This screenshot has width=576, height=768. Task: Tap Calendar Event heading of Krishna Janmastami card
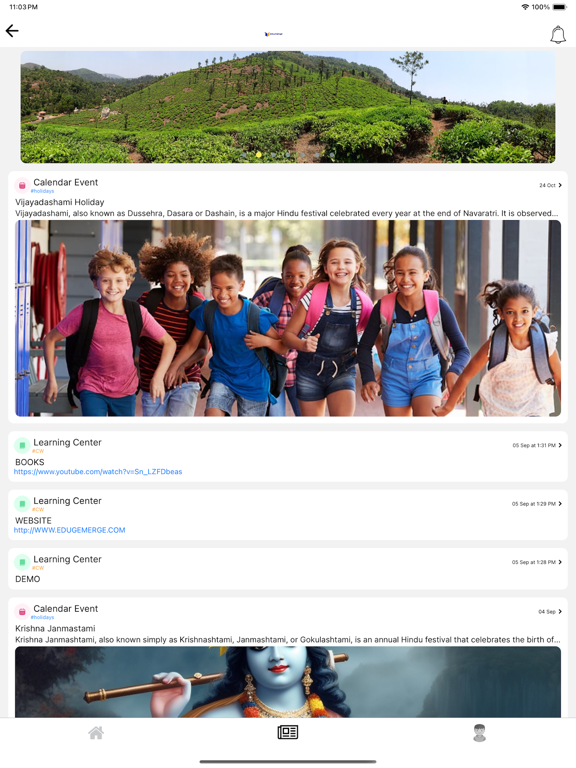[x=66, y=608]
